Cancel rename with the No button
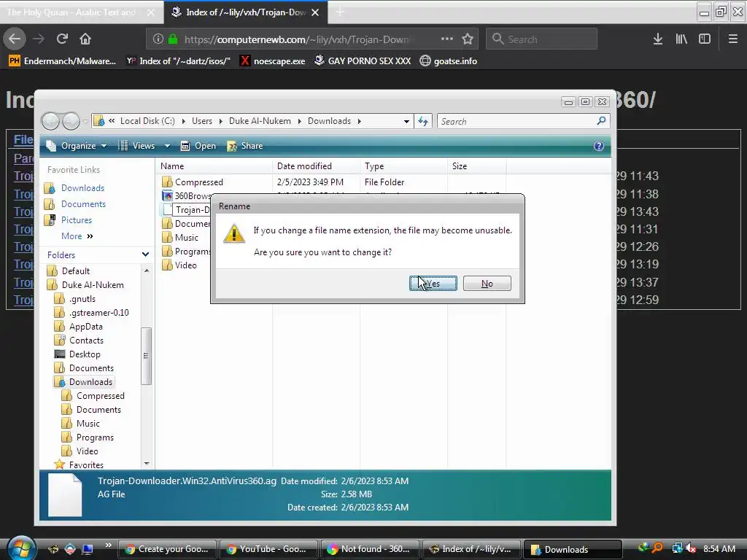The width and height of the screenshot is (747, 560). point(487,284)
